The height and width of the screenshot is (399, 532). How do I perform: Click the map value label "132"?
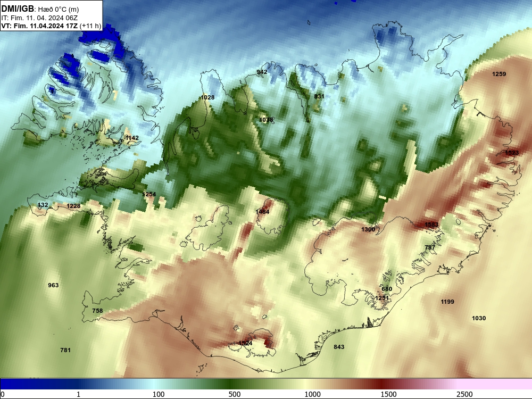(43, 205)
